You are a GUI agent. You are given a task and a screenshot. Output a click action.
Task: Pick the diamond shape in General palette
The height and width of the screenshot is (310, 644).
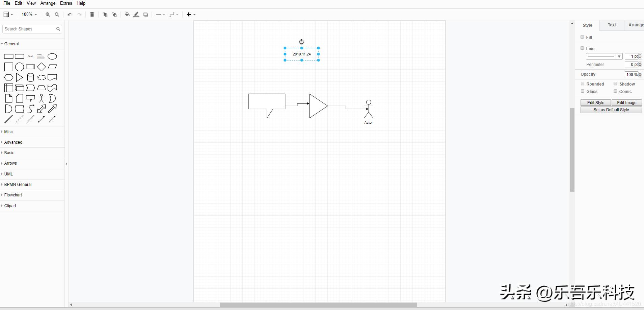click(x=42, y=67)
